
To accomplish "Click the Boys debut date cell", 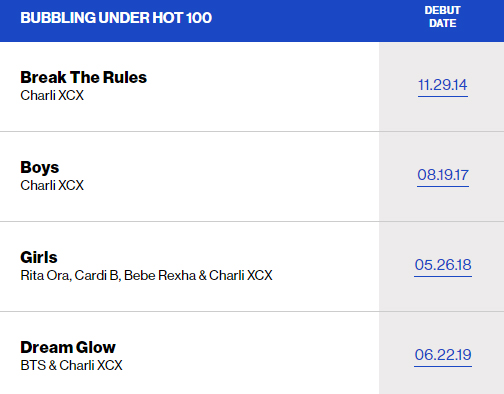I will click(441, 177).
